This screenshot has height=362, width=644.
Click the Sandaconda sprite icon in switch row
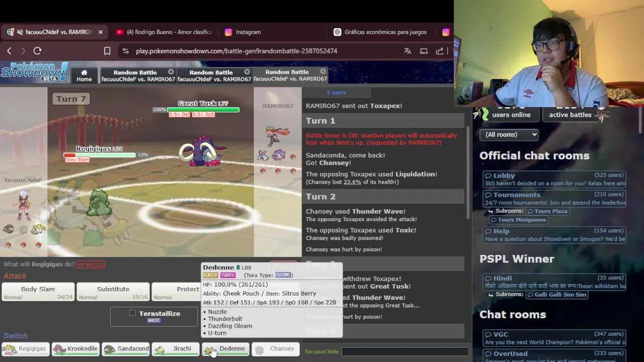point(110,349)
